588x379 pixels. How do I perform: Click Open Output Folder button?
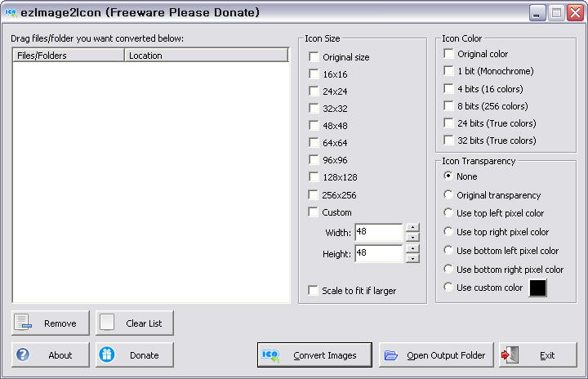click(436, 354)
